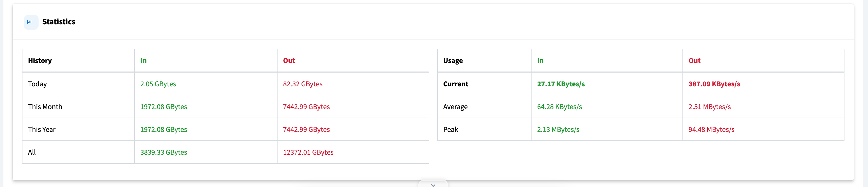
Task: Click the History column header
Action: 40,61
